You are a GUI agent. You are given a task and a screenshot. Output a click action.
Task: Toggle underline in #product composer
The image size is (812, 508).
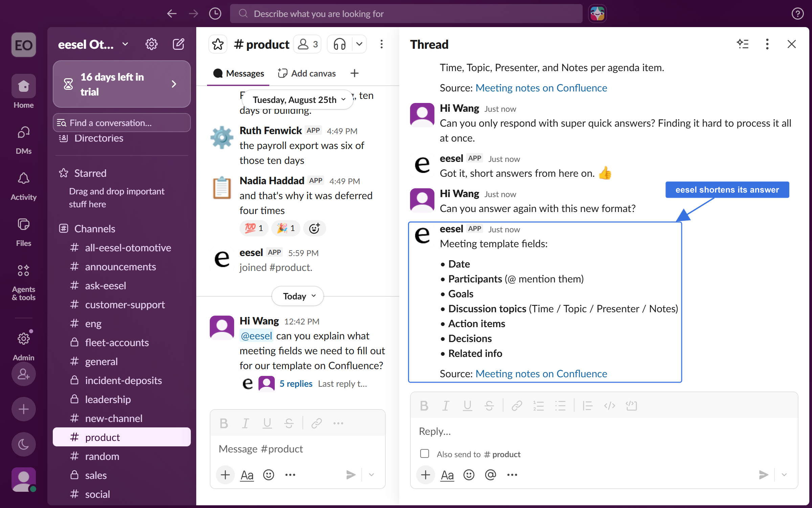click(267, 423)
